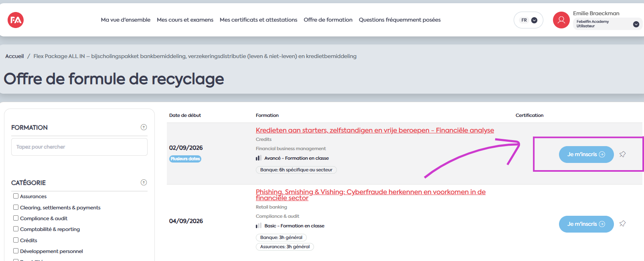Click the Accueil breadcrumb link

[x=14, y=56]
